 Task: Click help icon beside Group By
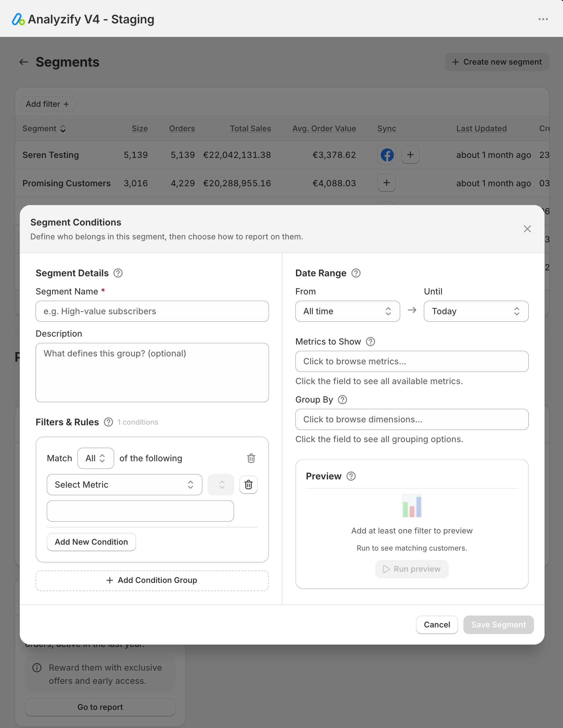[342, 400]
